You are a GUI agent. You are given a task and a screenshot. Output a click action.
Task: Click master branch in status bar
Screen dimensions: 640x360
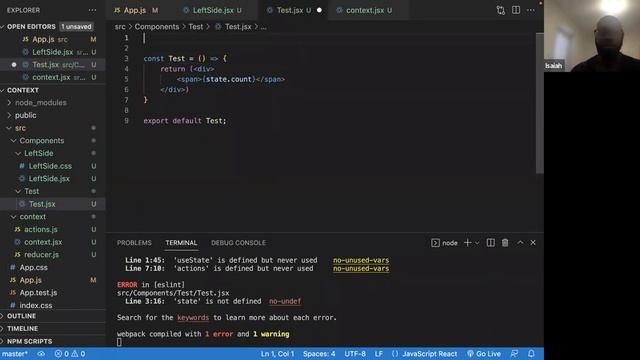coord(15,354)
